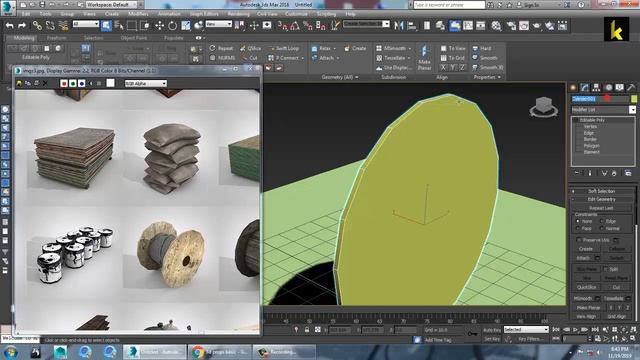Collapse the Edit Geometry rollout
Screen dimensions: 640x360
click(601, 199)
